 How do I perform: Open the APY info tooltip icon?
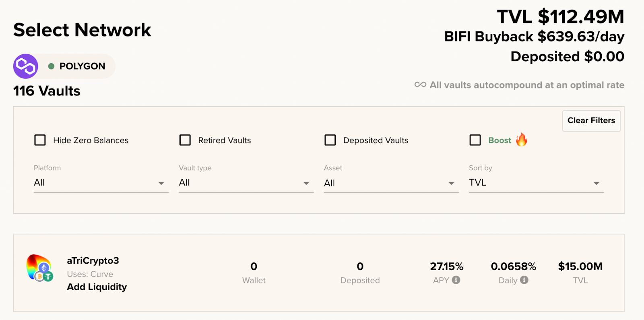456,281
